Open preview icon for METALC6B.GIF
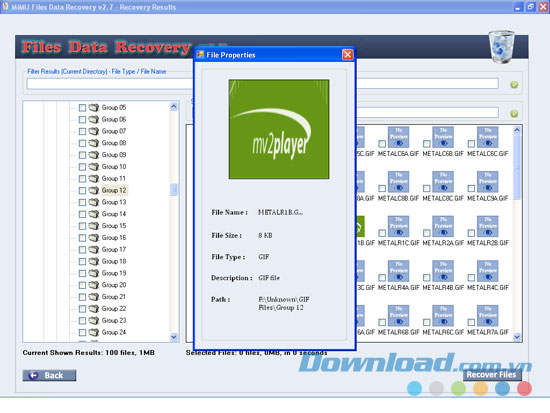The image size is (550, 413). click(x=443, y=137)
